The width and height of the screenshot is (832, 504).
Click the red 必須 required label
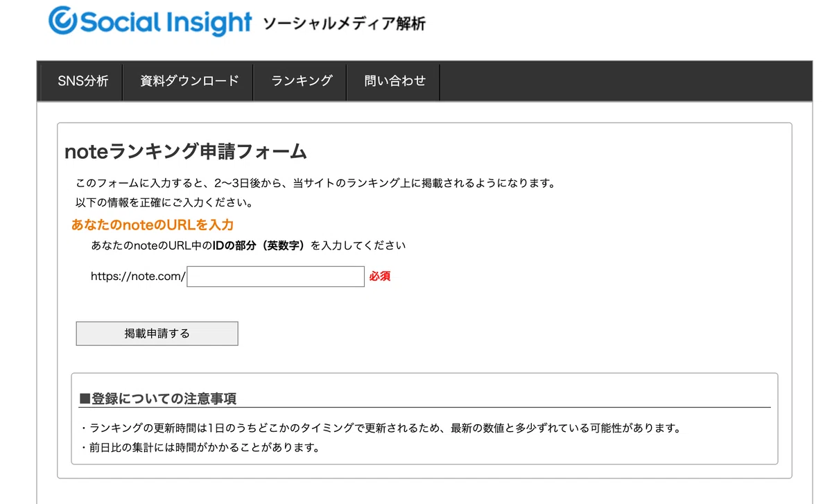[380, 276]
